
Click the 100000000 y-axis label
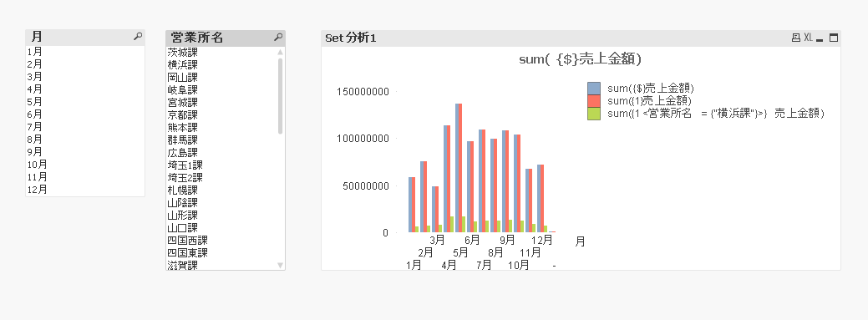click(x=363, y=139)
